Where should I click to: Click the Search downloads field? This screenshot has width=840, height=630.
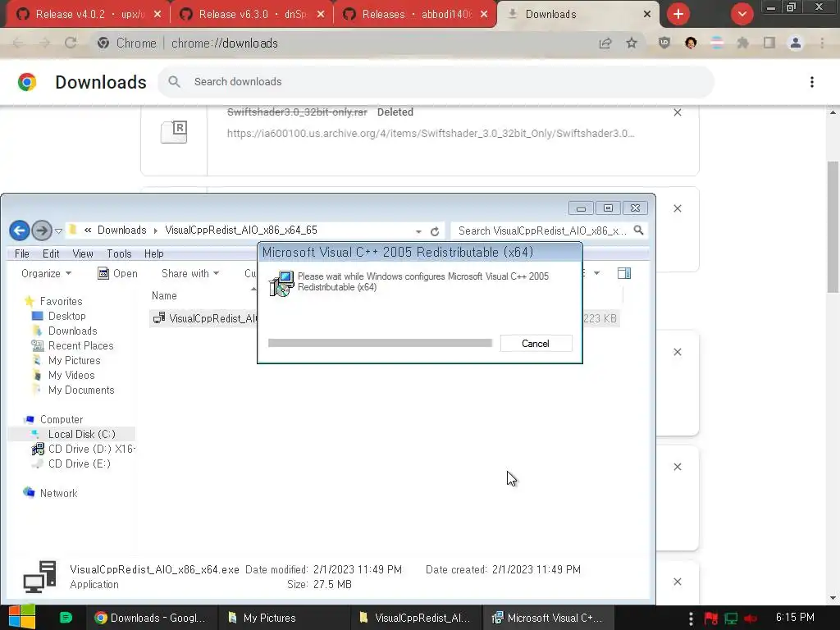436,82
